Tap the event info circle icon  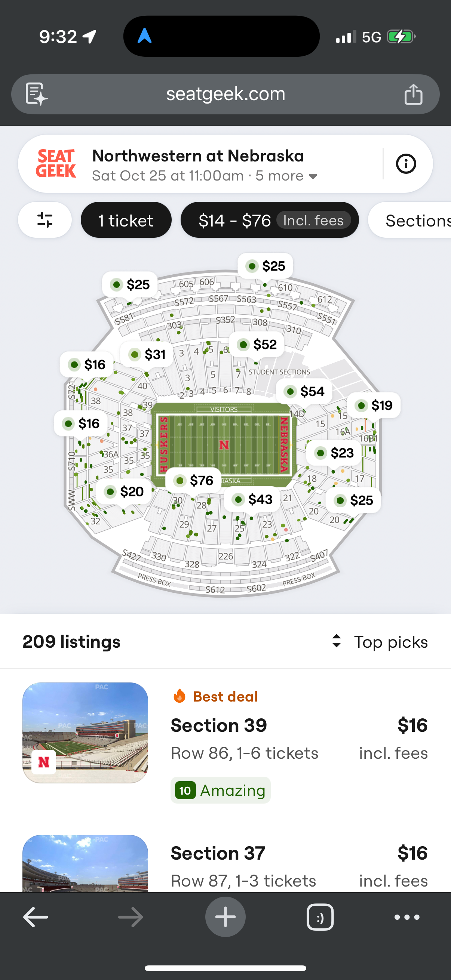click(x=406, y=164)
